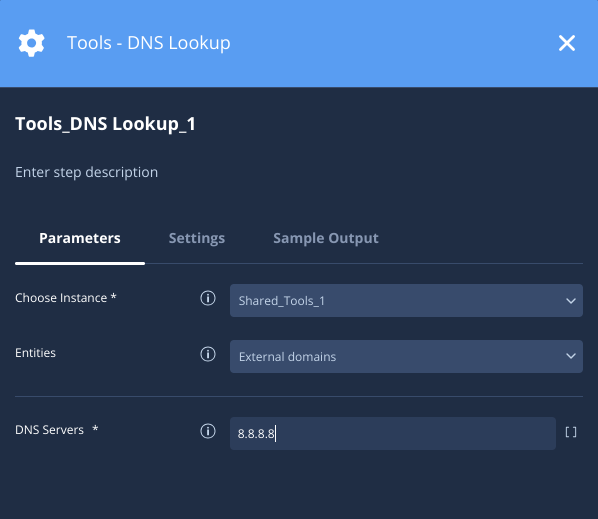Click the DNS Servers input field with 8.8.8.8
The height and width of the screenshot is (519, 598).
point(393,434)
